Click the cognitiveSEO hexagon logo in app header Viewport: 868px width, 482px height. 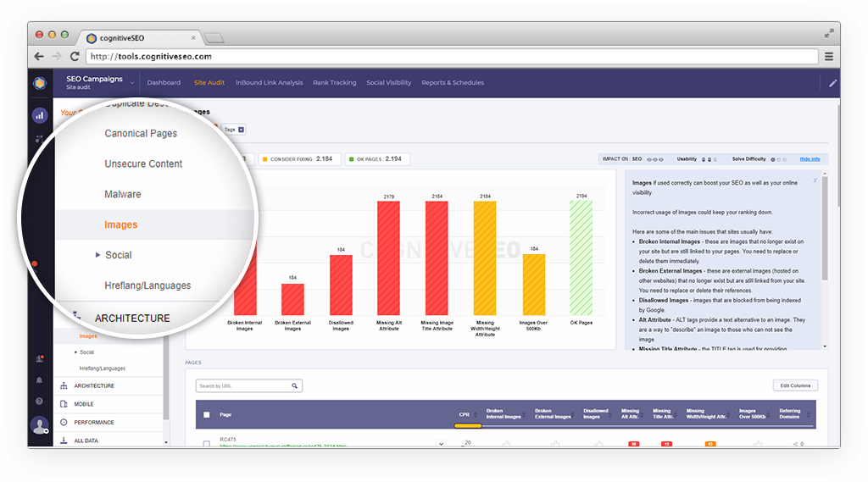(x=39, y=83)
